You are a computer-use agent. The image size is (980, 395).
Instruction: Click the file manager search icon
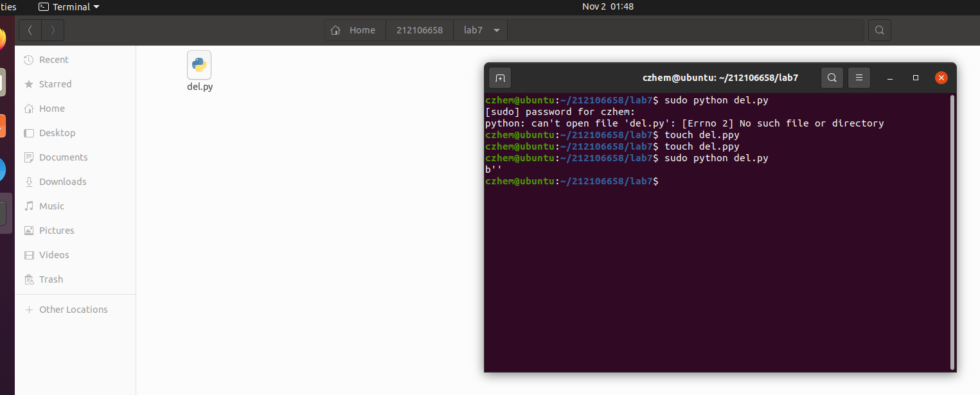click(x=880, y=30)
